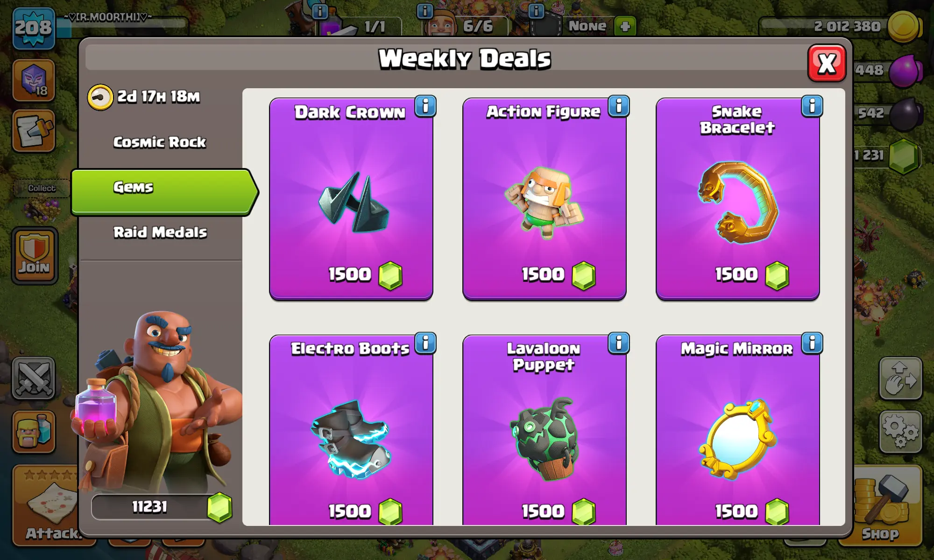Select the Gems tab
This screenshot has width=934, height=560.
(163, 192)
